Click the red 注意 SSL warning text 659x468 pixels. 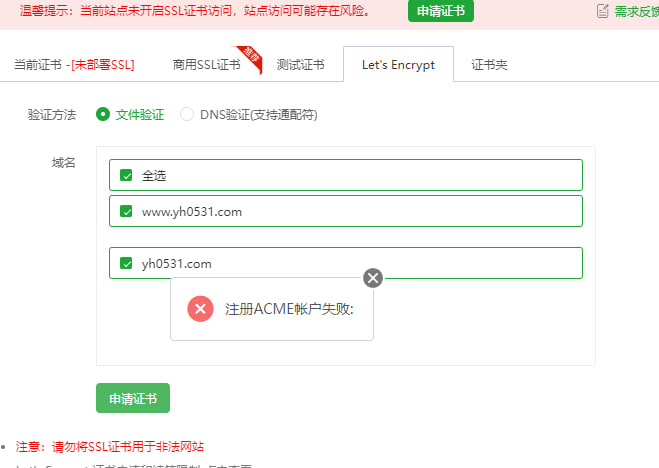coord(110,447)
